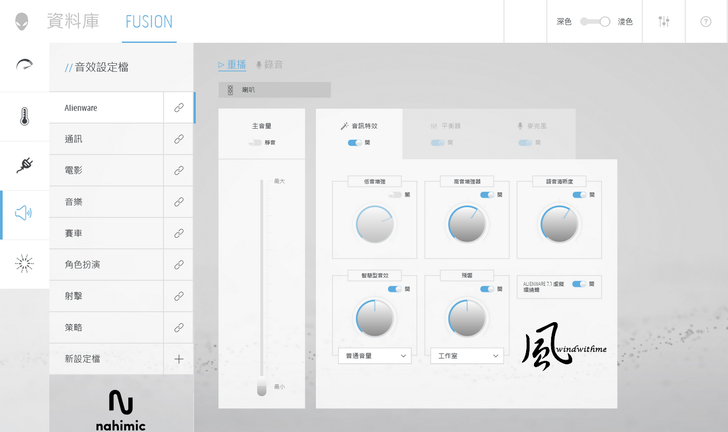Select the 策略 strategy profile
This screenshot has height=432, width=728.
click(x=106, y=327)
